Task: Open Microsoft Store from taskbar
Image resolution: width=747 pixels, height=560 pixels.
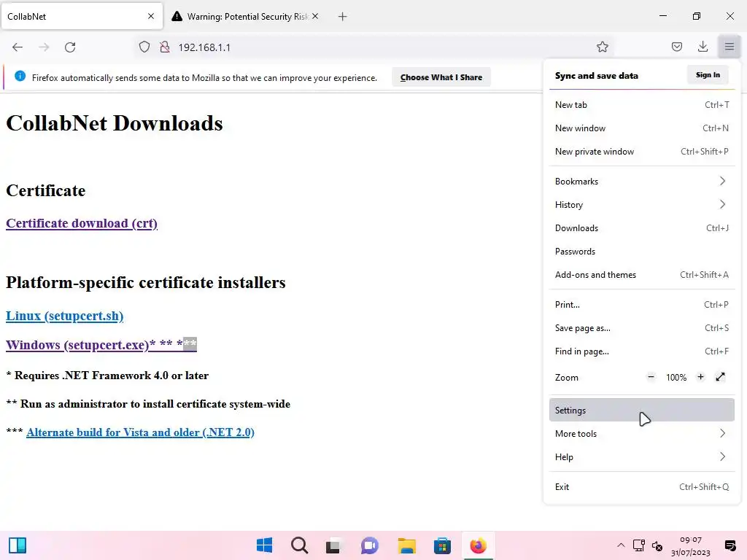Action: (x=442, y=545)
